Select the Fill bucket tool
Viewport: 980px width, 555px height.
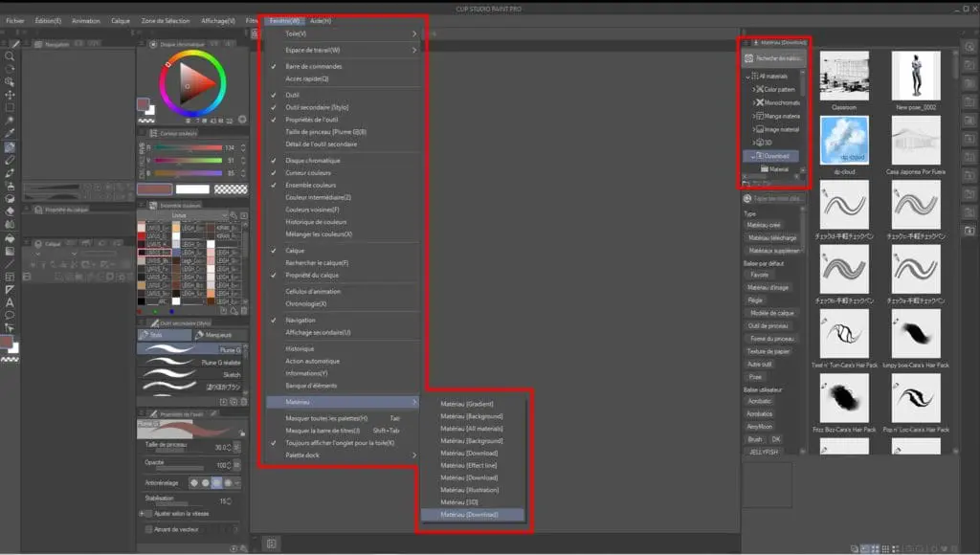(x=10, y=238)
